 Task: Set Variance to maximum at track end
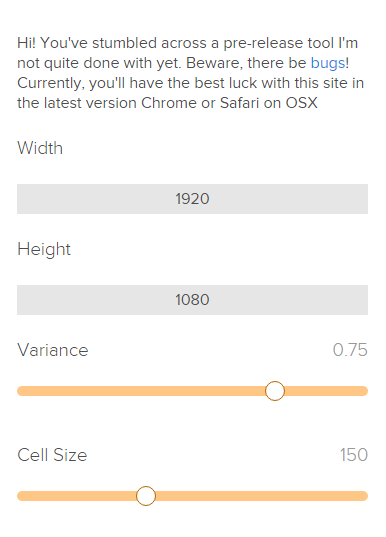point(363,391)
